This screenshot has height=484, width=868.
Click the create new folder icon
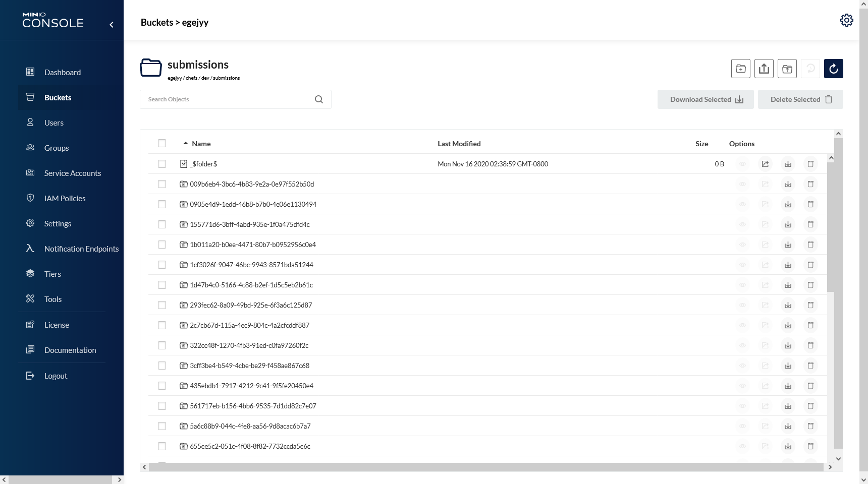741,69
